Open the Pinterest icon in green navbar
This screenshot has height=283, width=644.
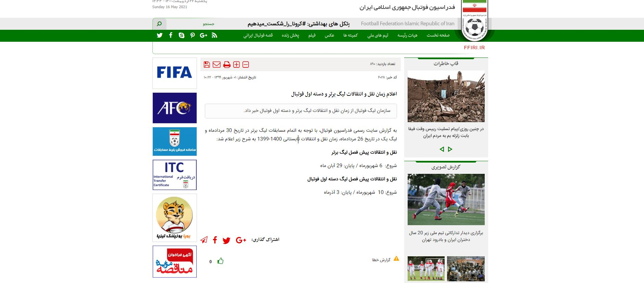point(193,35)
